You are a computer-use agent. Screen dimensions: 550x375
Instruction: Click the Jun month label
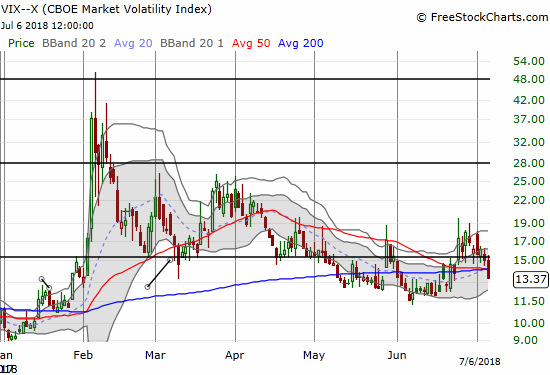coord(397,355)
